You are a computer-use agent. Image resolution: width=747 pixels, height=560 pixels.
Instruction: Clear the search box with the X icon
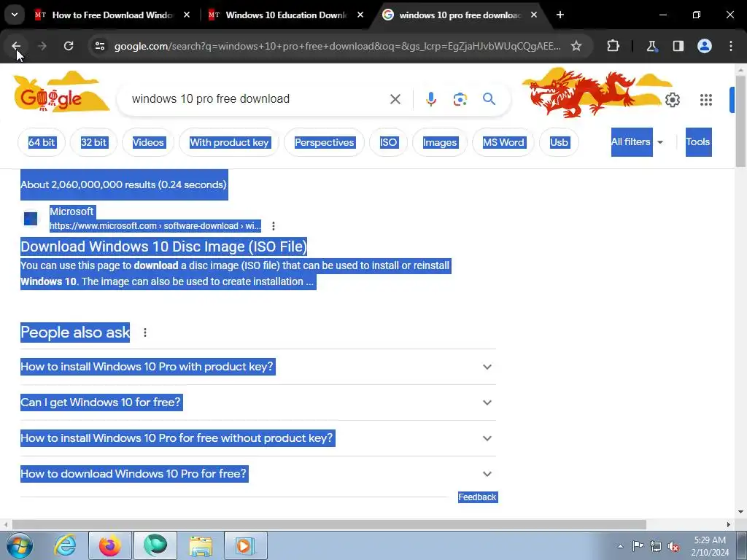coord(395,99)
